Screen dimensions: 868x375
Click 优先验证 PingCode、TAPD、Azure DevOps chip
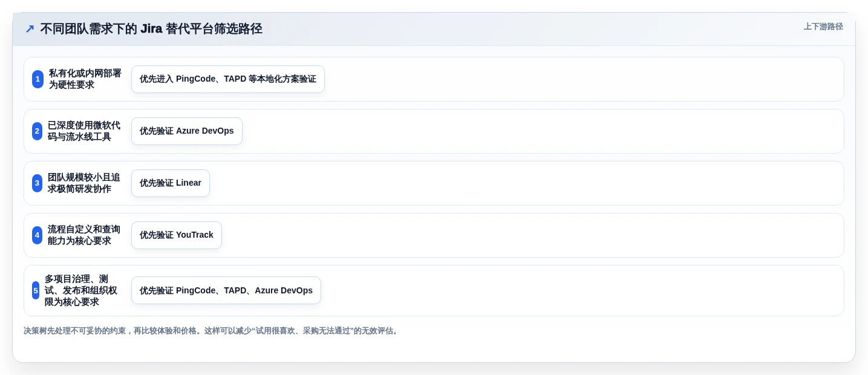tap(226, 290)
